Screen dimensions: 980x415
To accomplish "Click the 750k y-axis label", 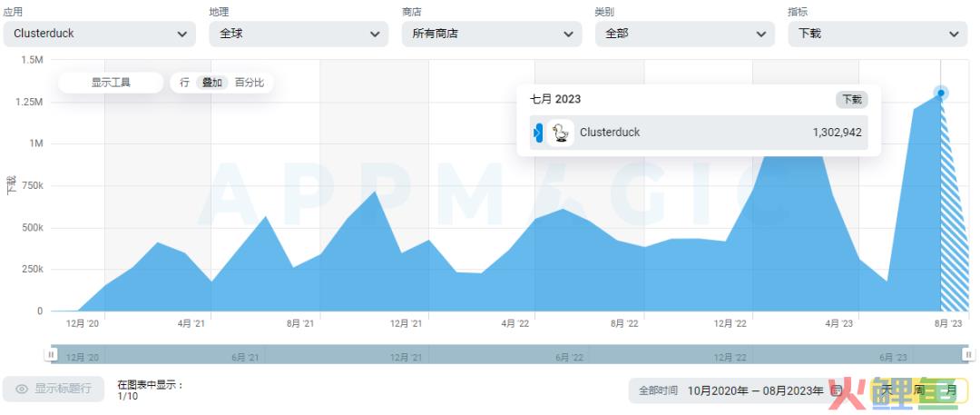I will 32,185.
